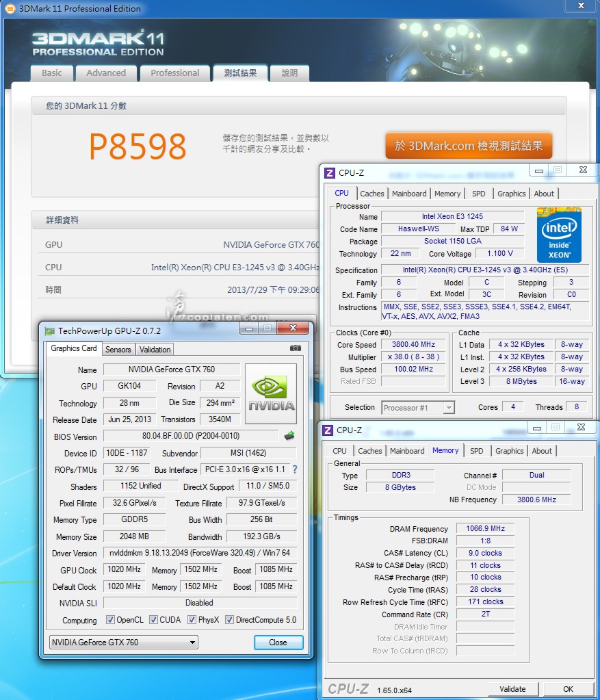This screenshot has height=700, width=600.
Task: Open the Bus Interface question mark help
Action: (295, 469)
